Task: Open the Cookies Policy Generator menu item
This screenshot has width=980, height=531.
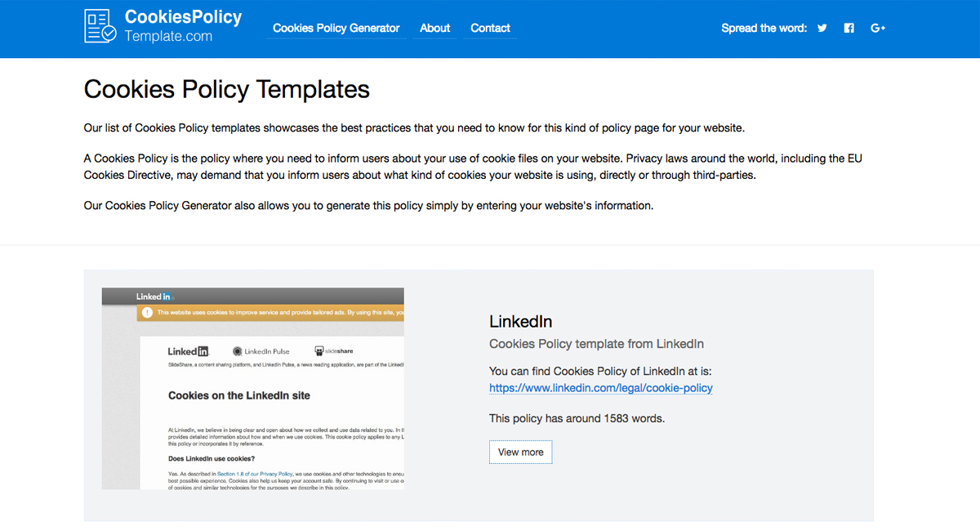Action: coord(336,28)
